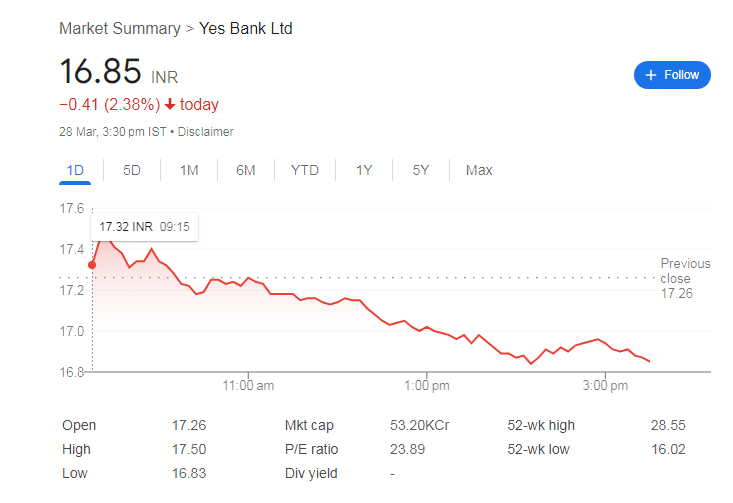733x503 pixels.
Task: Open the Disclaimer link
Action: click(x=205, y=132)
